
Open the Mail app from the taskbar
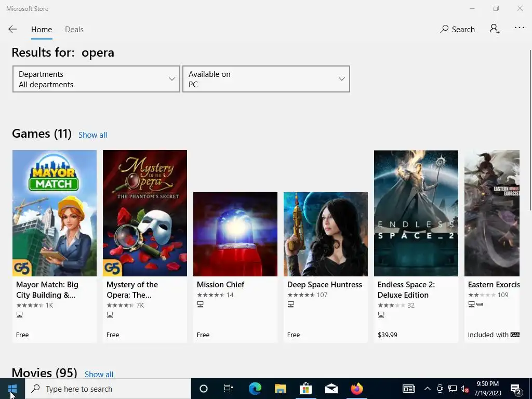(331, 389)
